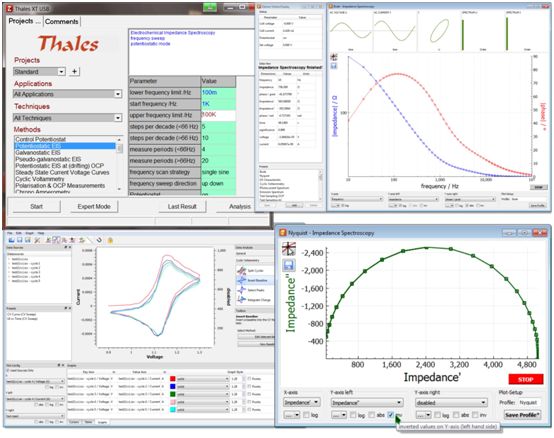Click the 'single sine' frequency scan strategy value
554x438 pixels.
pos(218,172)
